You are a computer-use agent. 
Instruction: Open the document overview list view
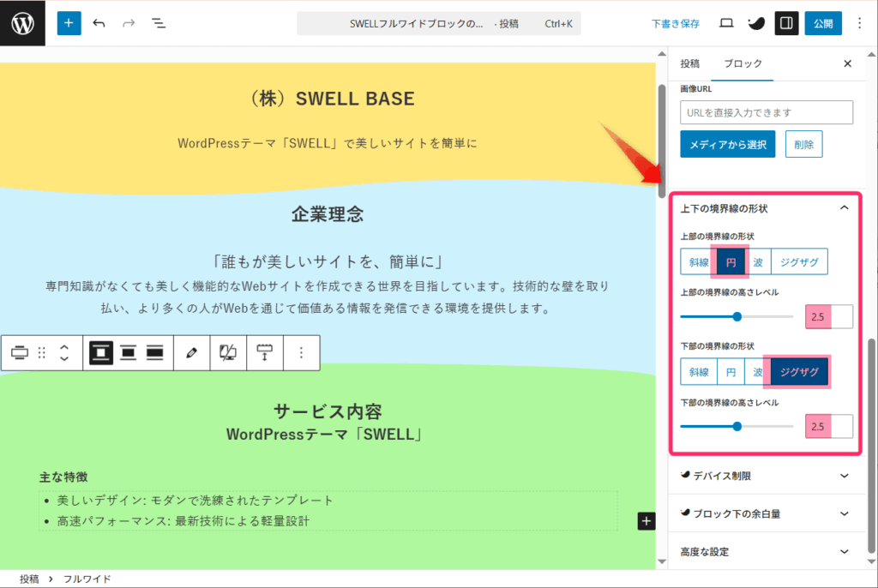pos(159,23)
